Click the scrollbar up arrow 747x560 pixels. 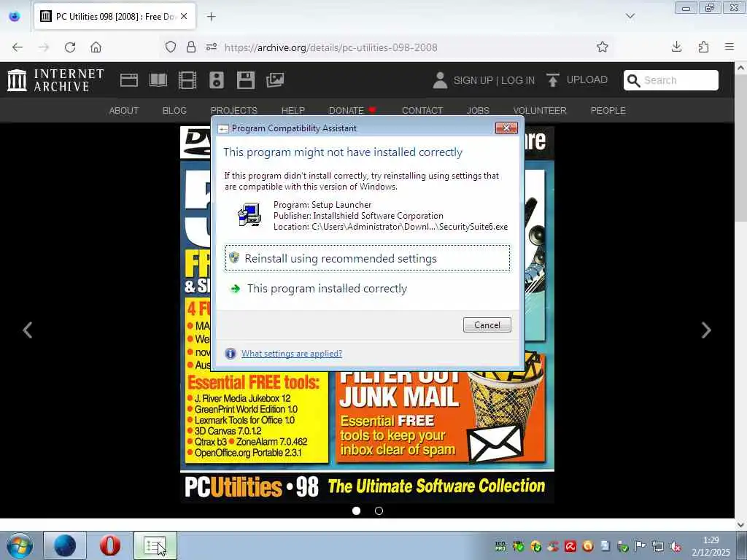[741, 69]
